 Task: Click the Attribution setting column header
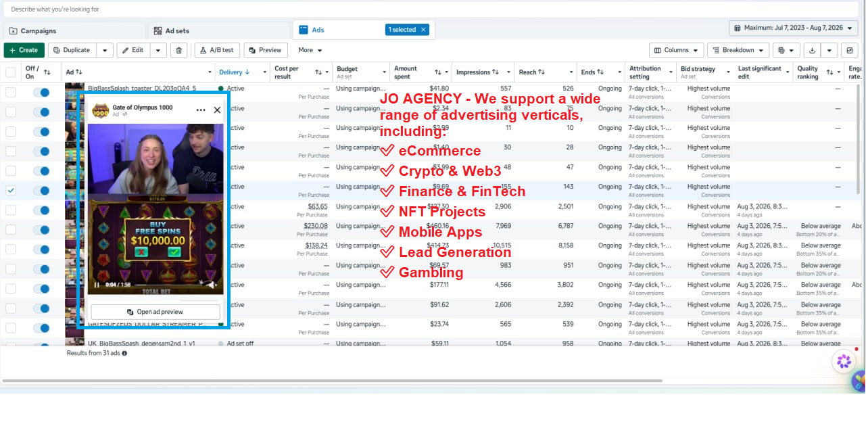(645, 72)
